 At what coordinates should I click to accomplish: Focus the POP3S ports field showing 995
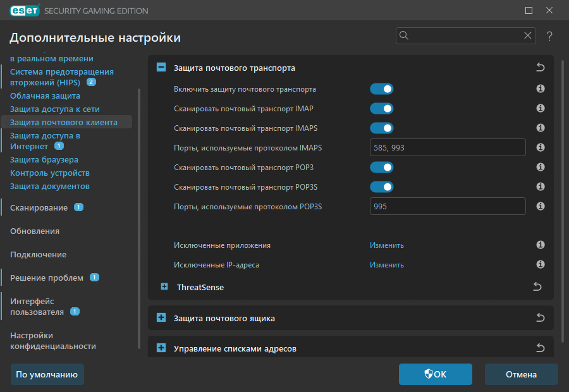[448, 206]
